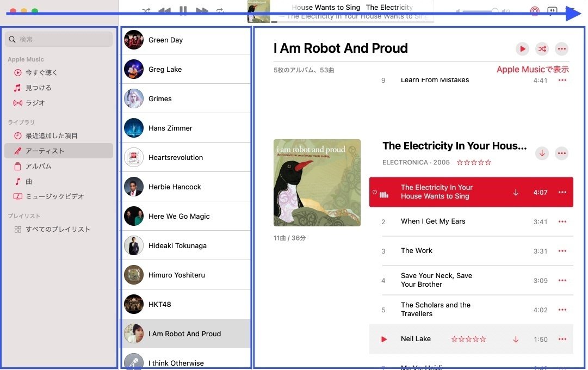Select Hans Zimmer in the artist list
The image size is (588, 370).
click(185, 128)
